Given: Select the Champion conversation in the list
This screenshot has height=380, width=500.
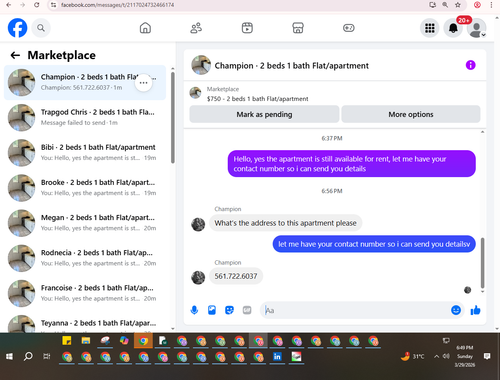Looking at the screenshot, I should tap(85, 82).
